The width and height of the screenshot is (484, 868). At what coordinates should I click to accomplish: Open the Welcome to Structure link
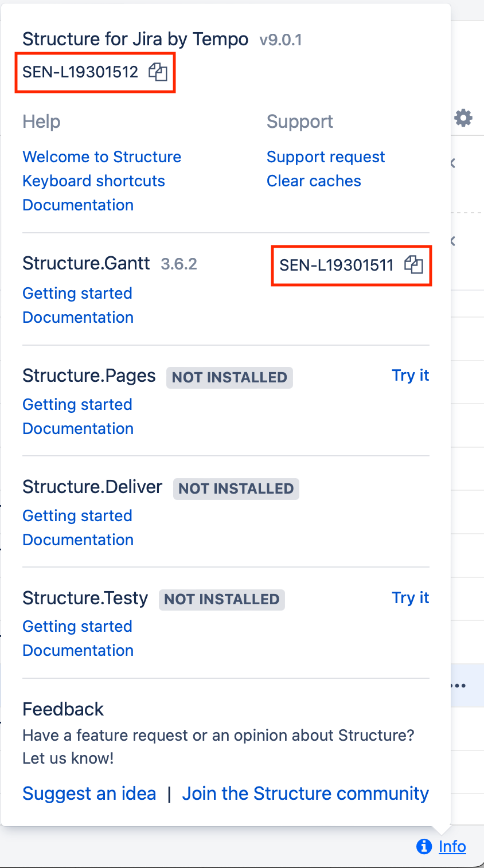pyautogui.click(x=102, y=157)
